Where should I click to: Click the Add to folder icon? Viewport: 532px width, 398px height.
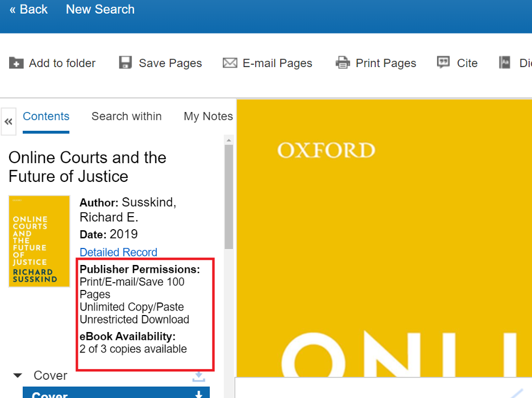tap(16, 63)
